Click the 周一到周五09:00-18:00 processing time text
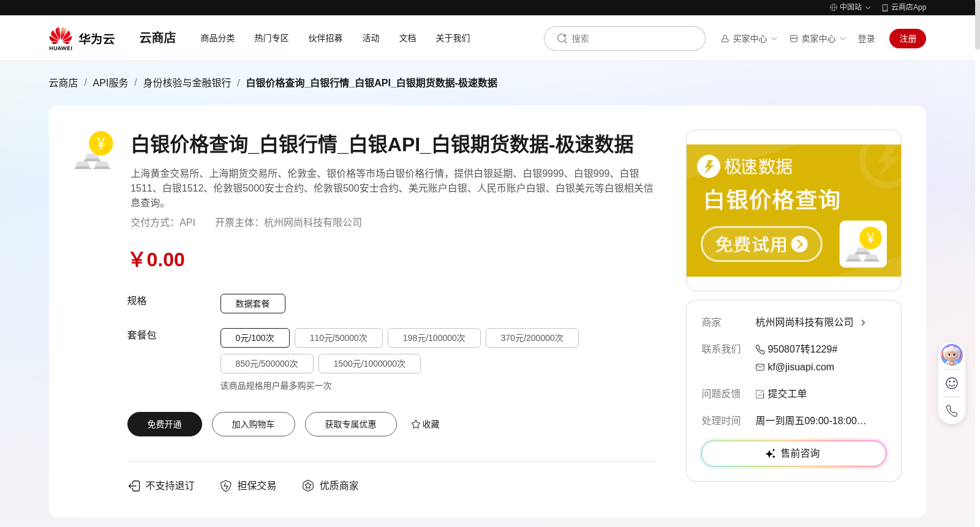 (x=811, y=421)
